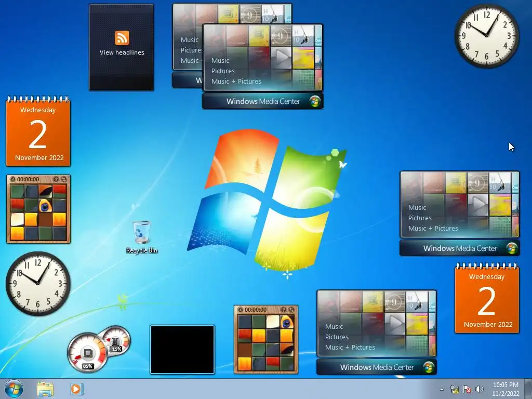Open Windows Explorer from the taskbar

[45, 389]
